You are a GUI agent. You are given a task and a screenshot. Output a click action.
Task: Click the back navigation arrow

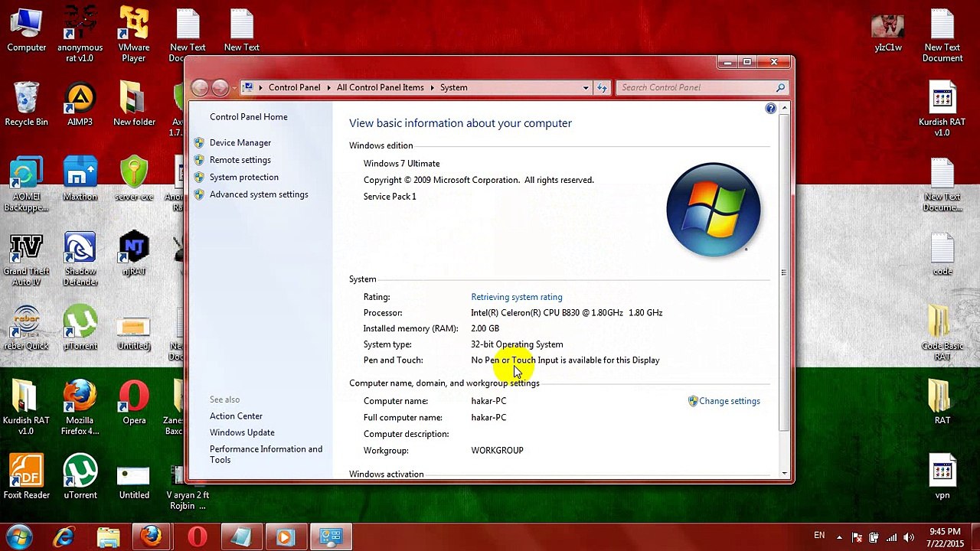pos(201,88)
